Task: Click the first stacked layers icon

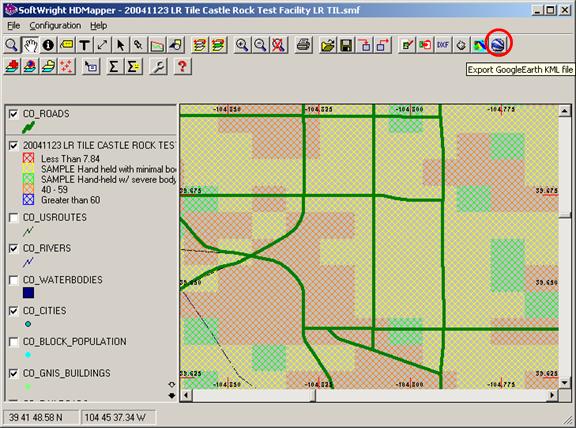Action: pos(199,45)
